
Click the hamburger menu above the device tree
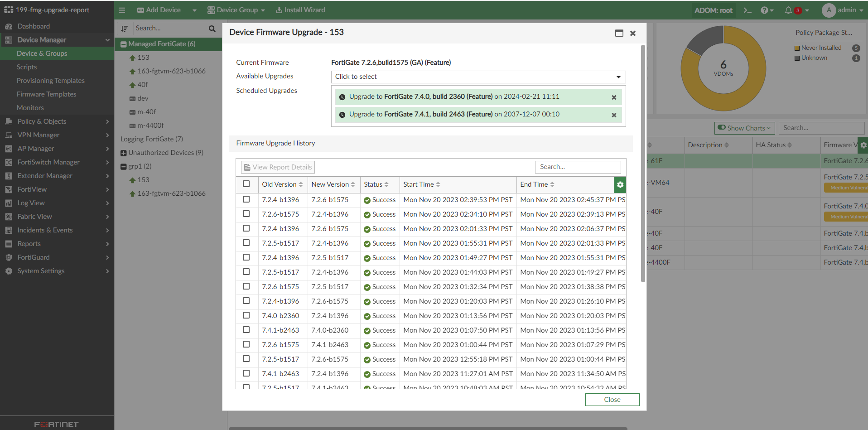[122, 10]
